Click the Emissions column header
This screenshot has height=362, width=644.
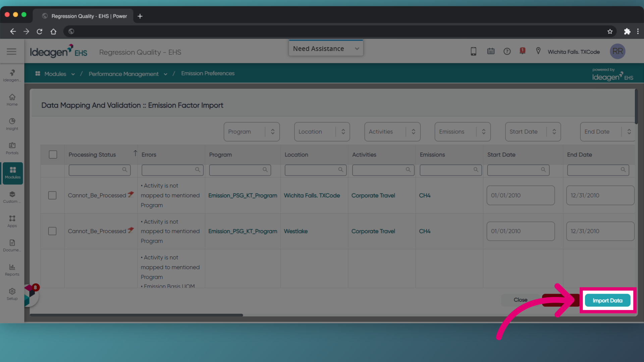point(432,155)
